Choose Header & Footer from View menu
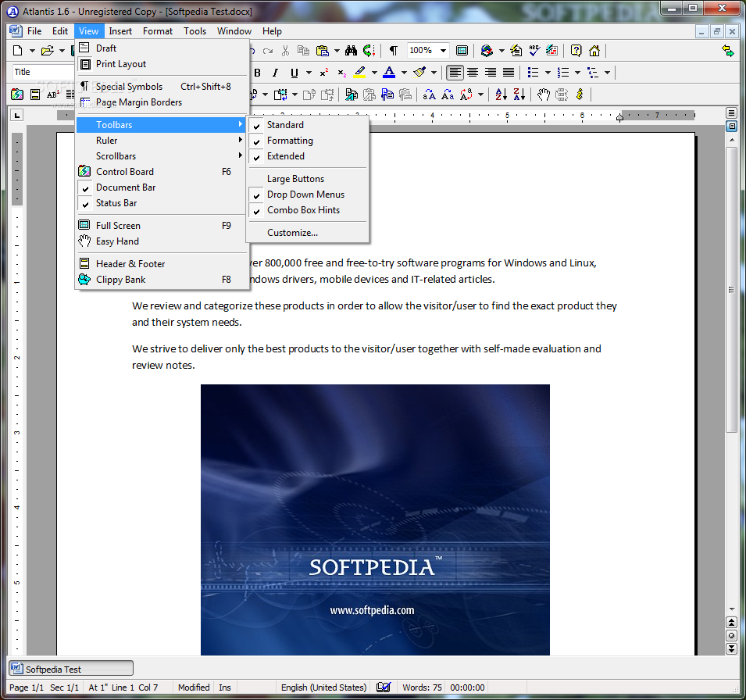746x700 pixels. coord(162,263)
